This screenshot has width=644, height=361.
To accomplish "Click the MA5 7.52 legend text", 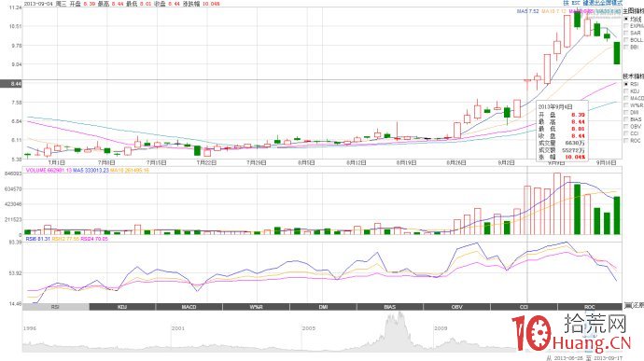I will (527, 11).
